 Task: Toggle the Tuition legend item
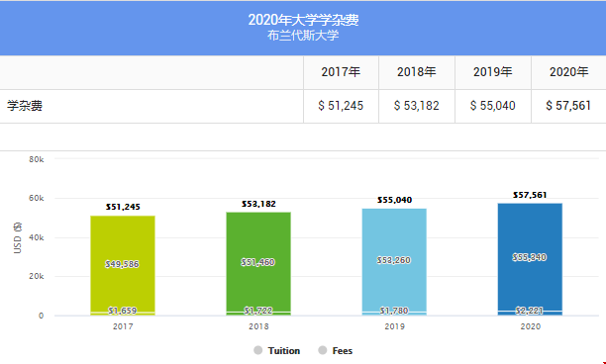(276, 350)
